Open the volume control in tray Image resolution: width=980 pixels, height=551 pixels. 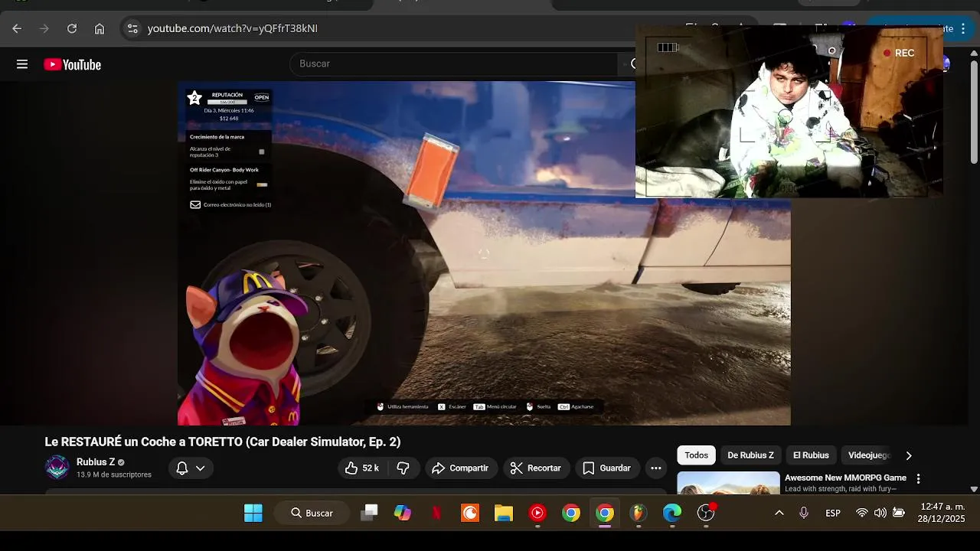click(880, 513)
